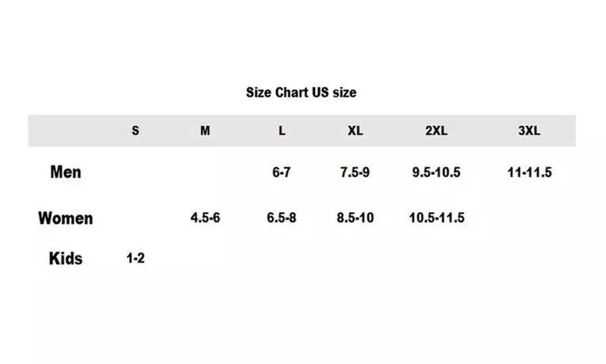The width and height of the screenshot is (606, 364).
Task: Click Men 3XL value 11-11.5
Action: click(529, 172)
